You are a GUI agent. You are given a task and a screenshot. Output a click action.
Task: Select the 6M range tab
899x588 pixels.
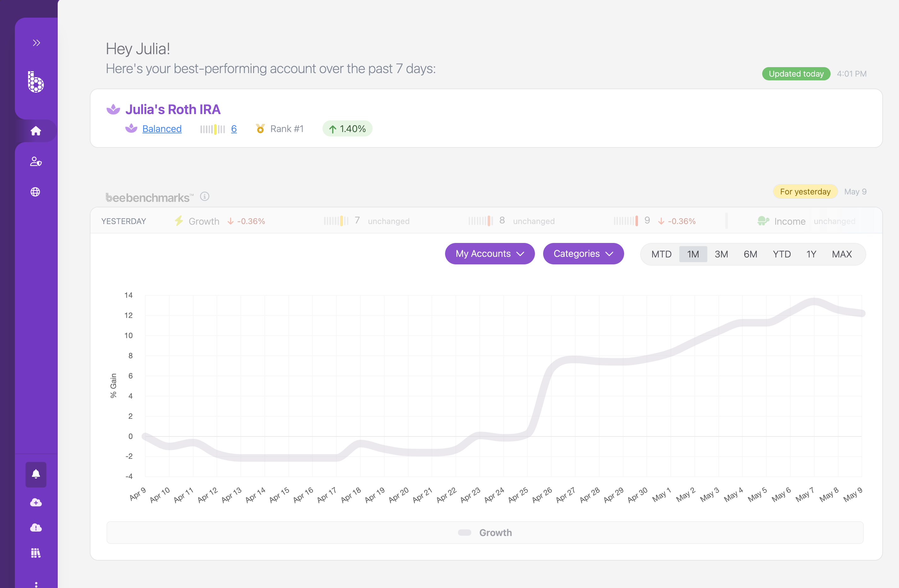pos(750,254)
